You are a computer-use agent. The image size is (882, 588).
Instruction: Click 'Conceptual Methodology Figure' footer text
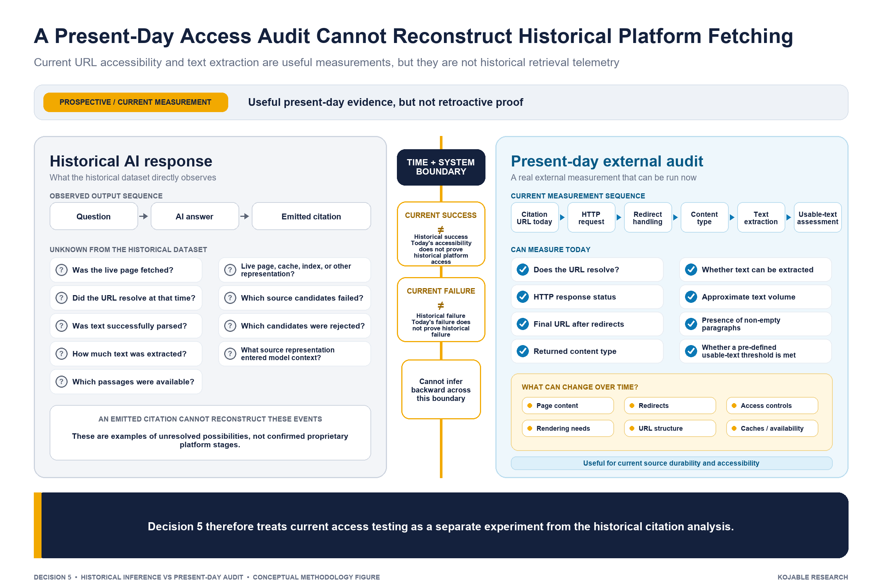pos(316,577)
